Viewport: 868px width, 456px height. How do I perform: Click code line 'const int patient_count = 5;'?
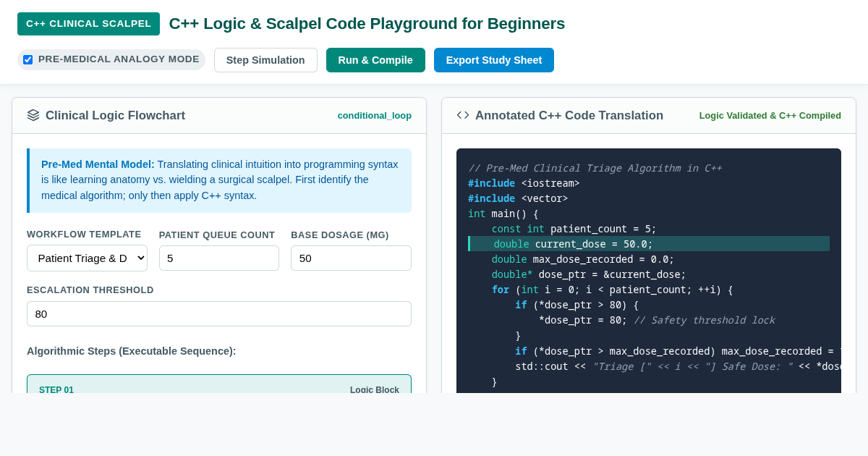[574, 228]
